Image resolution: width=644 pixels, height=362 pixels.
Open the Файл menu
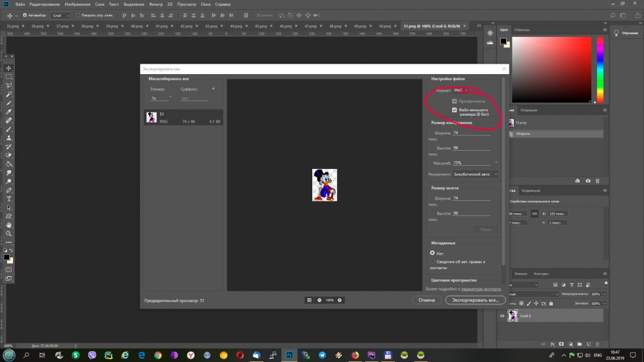coord(20,4)
